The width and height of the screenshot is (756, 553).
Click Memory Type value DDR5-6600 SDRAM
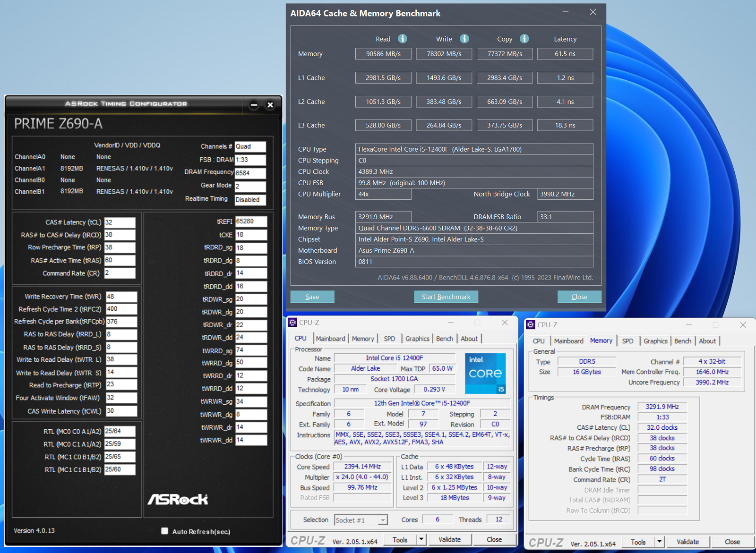(474, 228)
